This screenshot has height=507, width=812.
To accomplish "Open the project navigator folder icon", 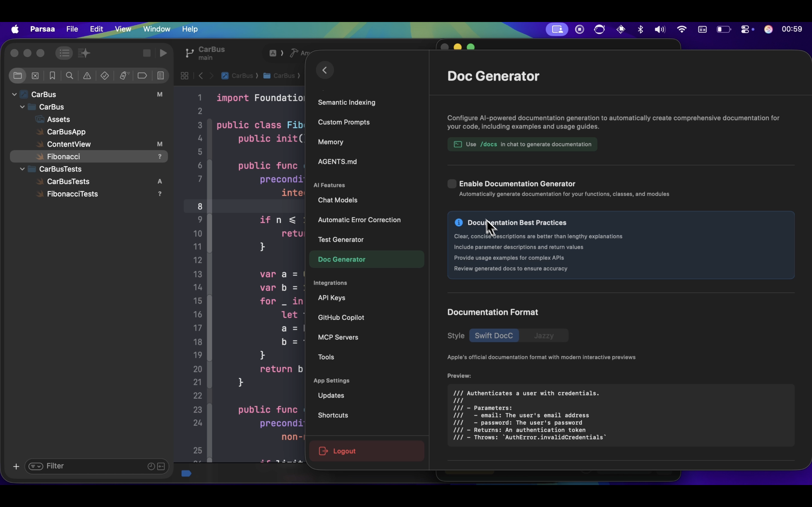I will coord(18,75).
